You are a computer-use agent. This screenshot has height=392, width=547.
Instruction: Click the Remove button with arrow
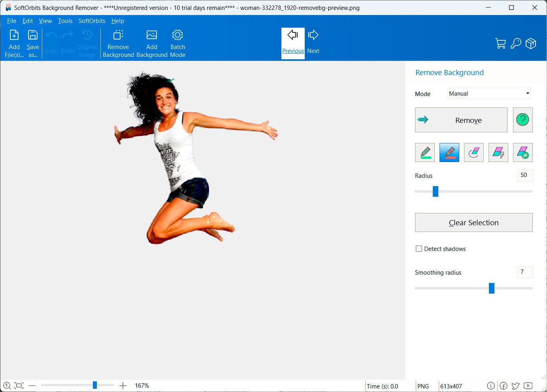461,120
